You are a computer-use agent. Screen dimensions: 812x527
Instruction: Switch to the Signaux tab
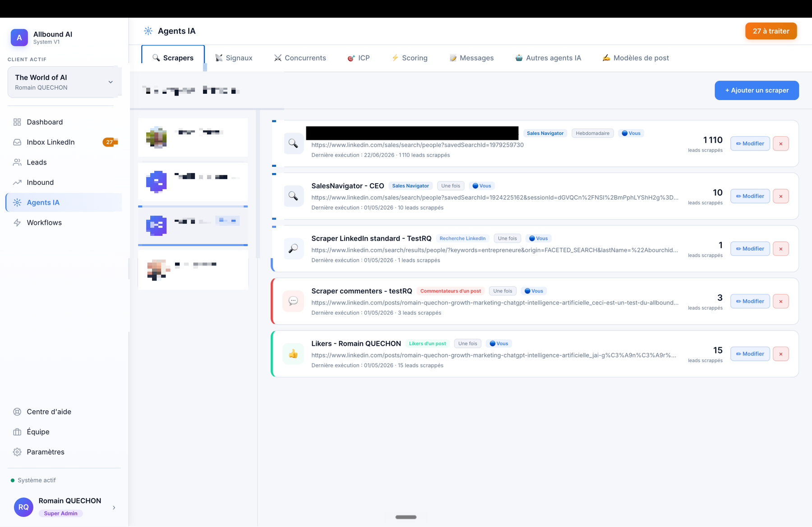(x=234, y=58)
